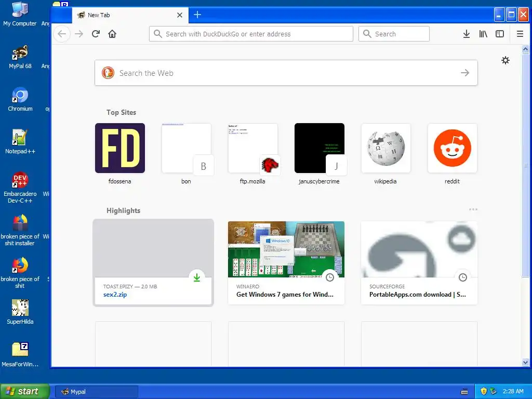Select the Firefox desktop shortcut icon
This screenshot has height=399, width=532.
point(20,273)
